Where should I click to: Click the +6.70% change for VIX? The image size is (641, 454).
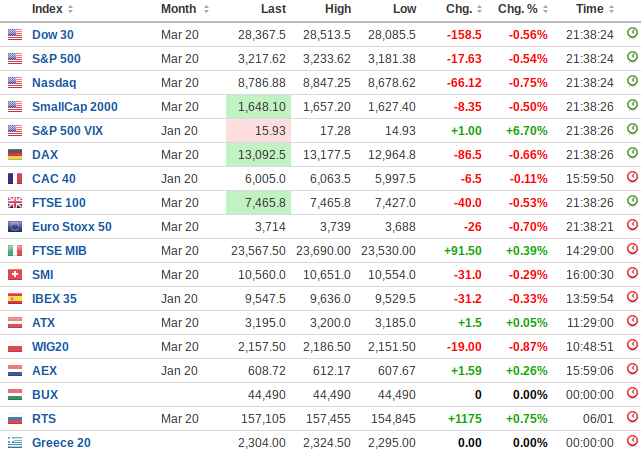click(527, 131)
